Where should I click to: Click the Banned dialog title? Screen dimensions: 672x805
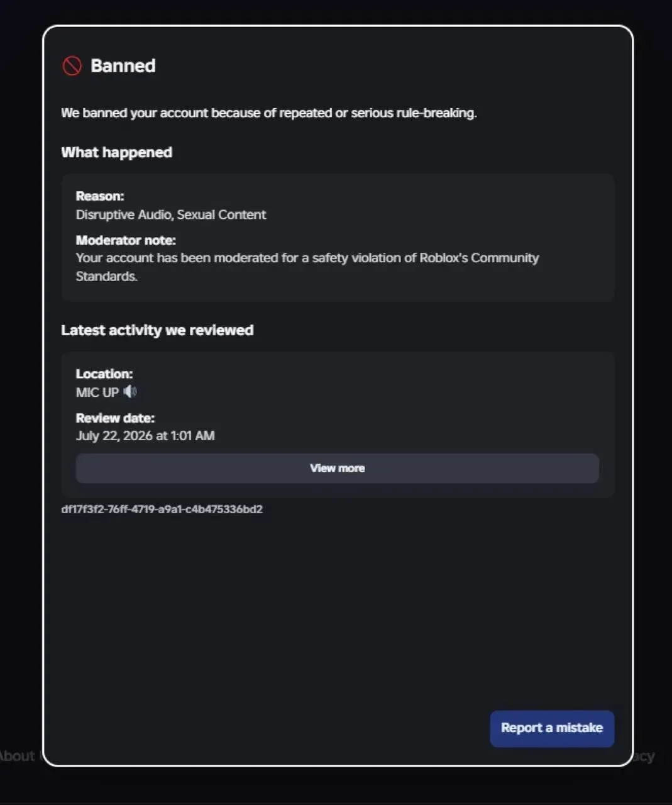[123, 65]
